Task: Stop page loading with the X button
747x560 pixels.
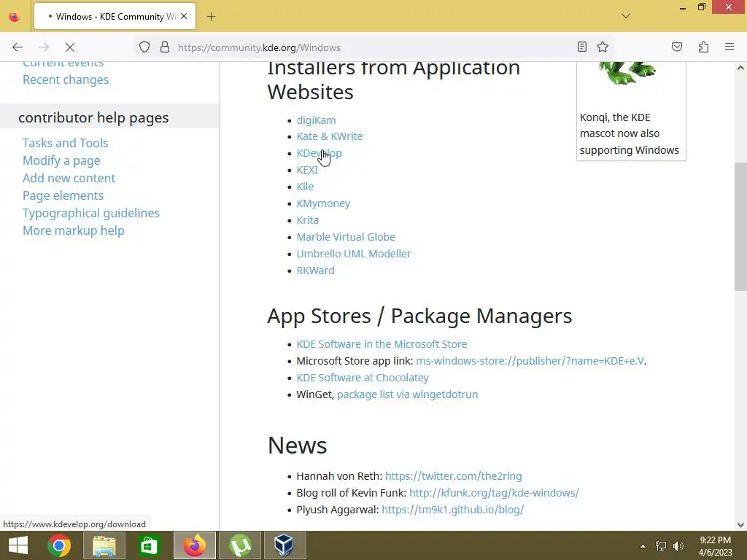Action: [69, 47]
